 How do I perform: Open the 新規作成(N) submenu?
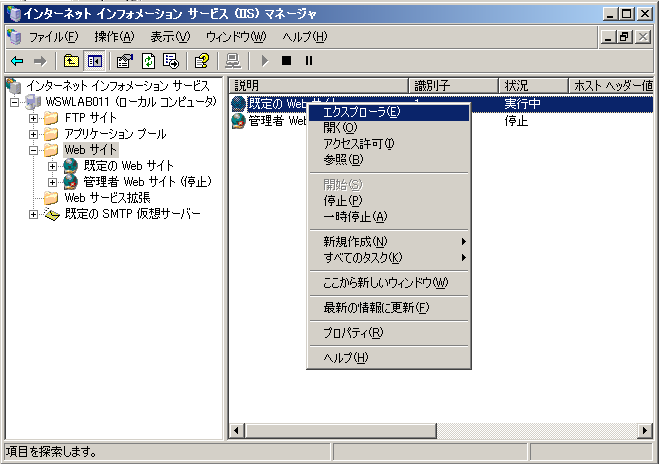(355, 242)
